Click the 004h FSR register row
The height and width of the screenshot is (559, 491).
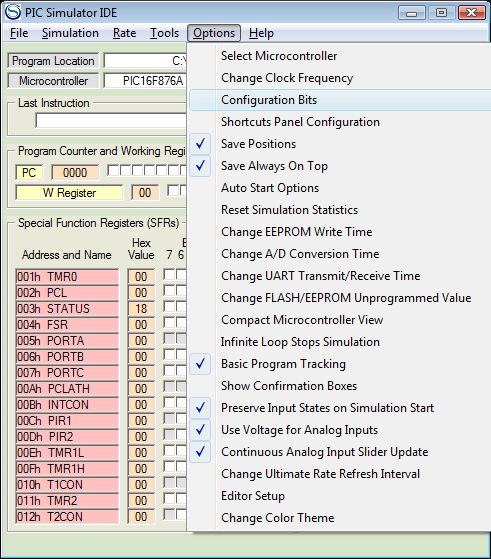click(x=67, y=325)
